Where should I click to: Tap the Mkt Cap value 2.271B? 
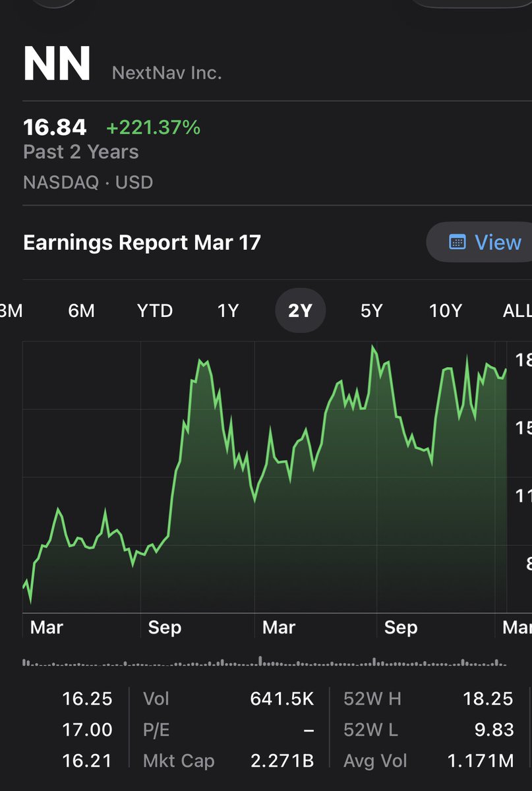click(x=282, y=761)
